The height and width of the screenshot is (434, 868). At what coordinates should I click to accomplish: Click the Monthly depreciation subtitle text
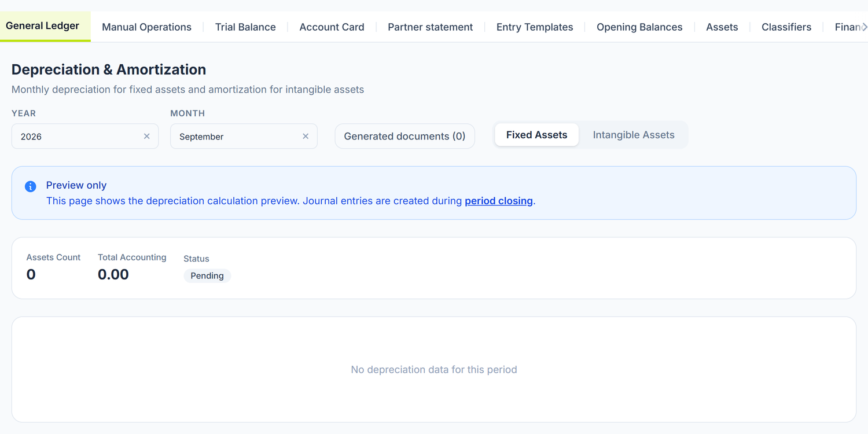(187, 90)
